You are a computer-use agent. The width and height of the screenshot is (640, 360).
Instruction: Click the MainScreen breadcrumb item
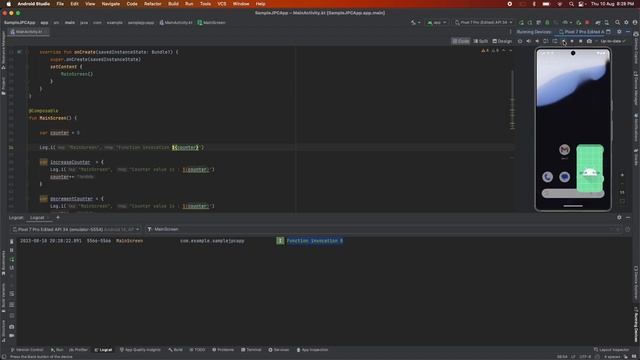coord(211,22)
